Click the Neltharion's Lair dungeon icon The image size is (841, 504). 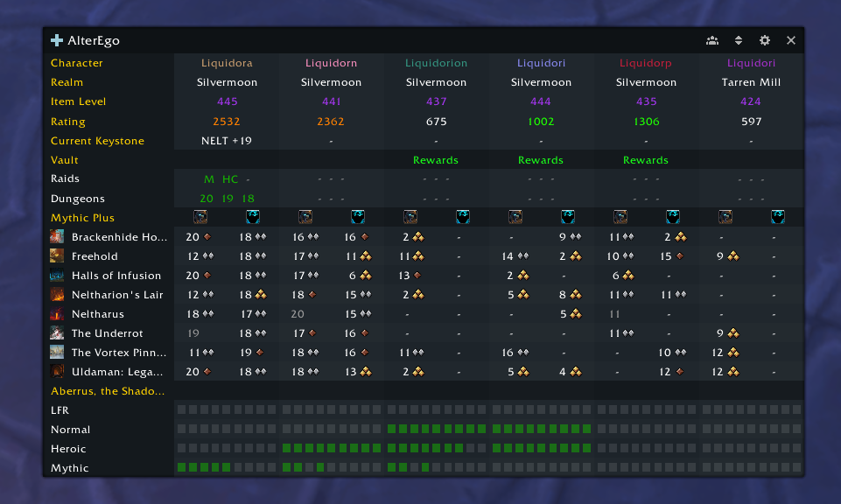pos(58,294)
